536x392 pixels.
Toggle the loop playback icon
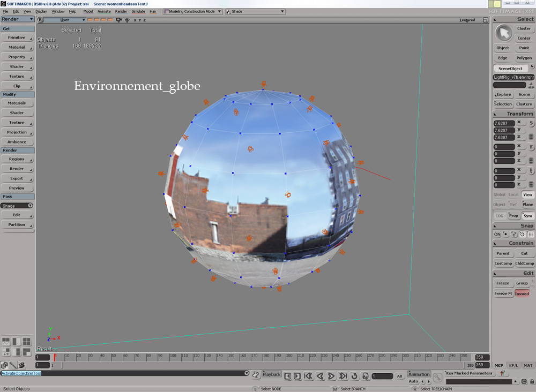point(354,376)
